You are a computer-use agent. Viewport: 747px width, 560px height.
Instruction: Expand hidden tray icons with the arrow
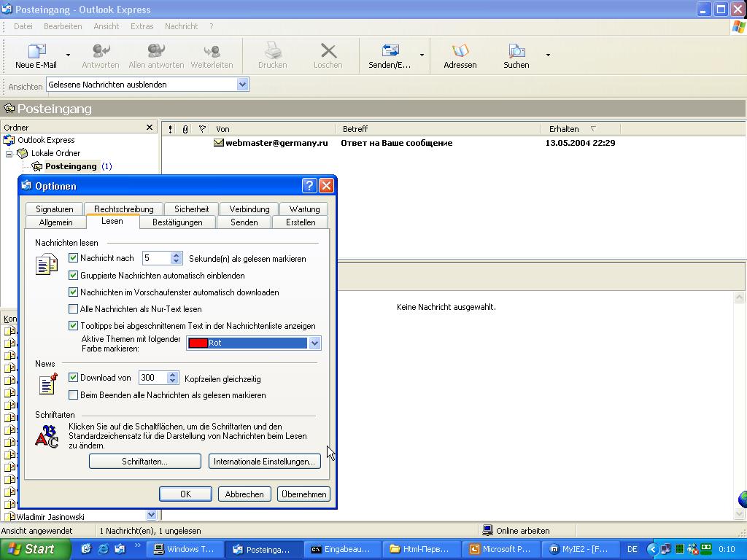[652, 550]
